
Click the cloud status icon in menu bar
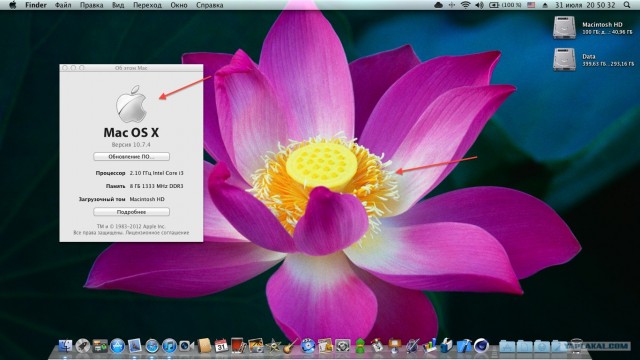tap(438, 5)
